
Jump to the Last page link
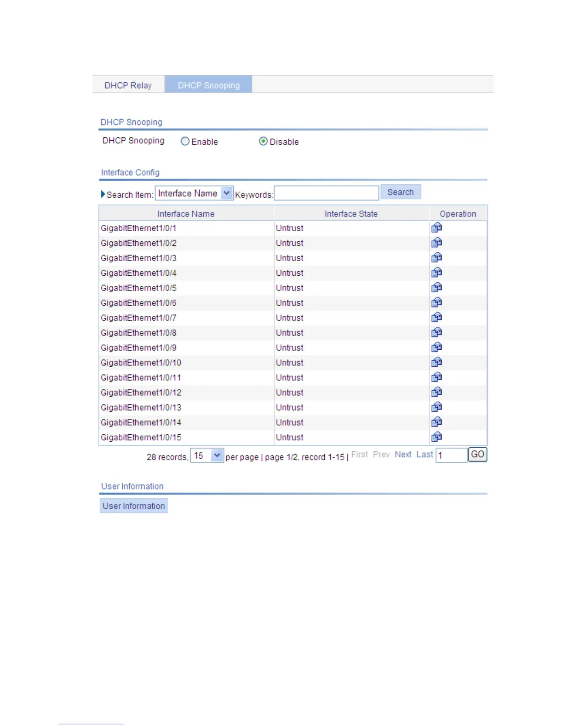pyautogui.click(x=425, y=455)
